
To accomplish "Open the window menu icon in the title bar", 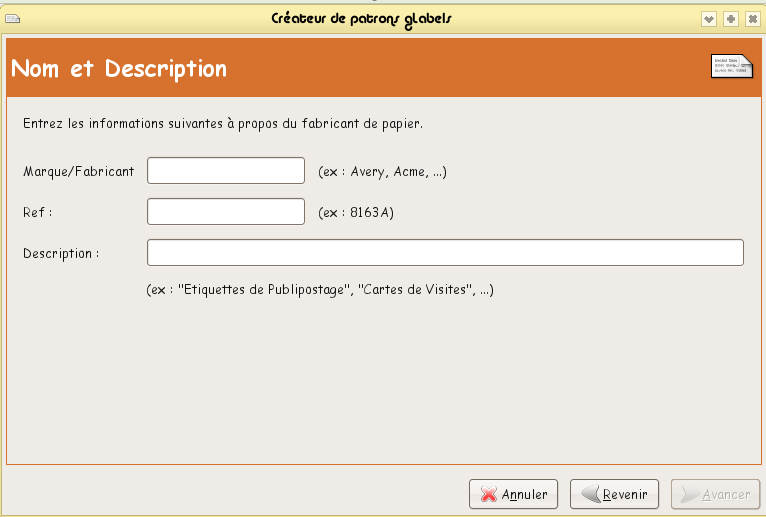I will click(x=13, y=19).
